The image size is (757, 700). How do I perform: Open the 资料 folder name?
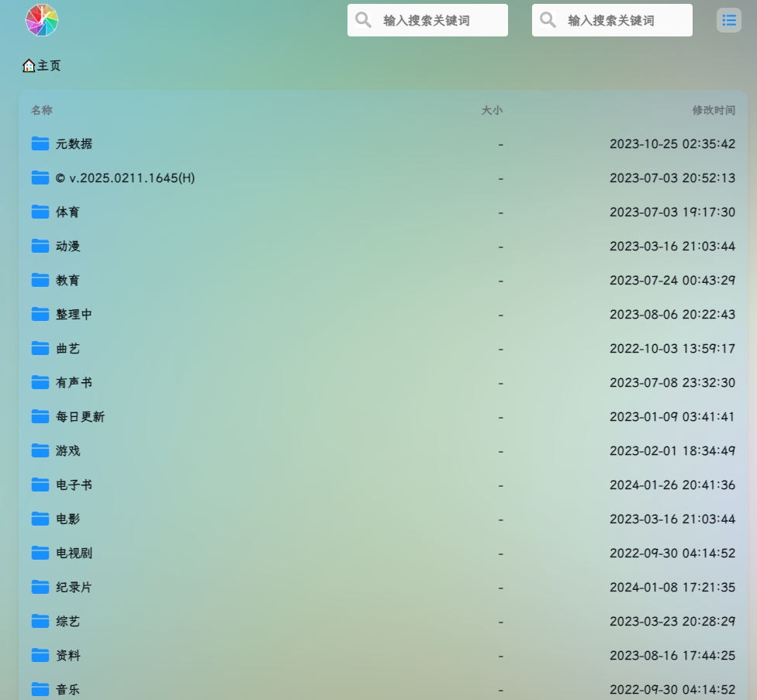67,655
